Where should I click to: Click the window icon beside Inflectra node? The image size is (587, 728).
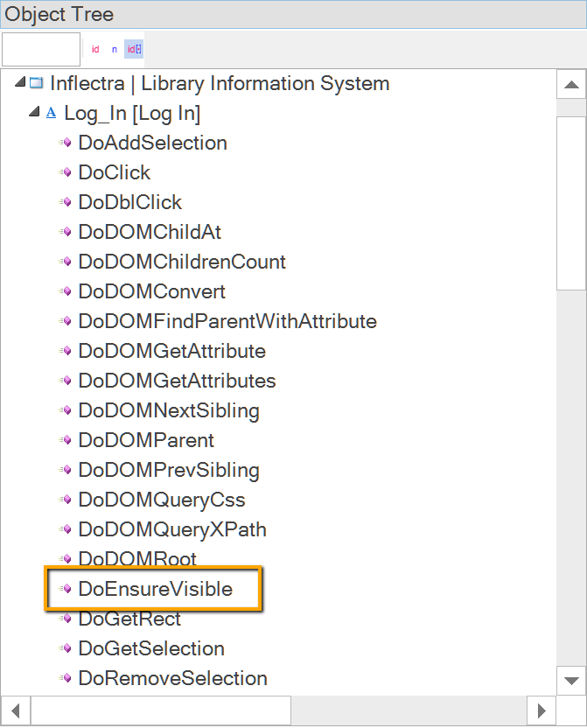tap(36, 84)
